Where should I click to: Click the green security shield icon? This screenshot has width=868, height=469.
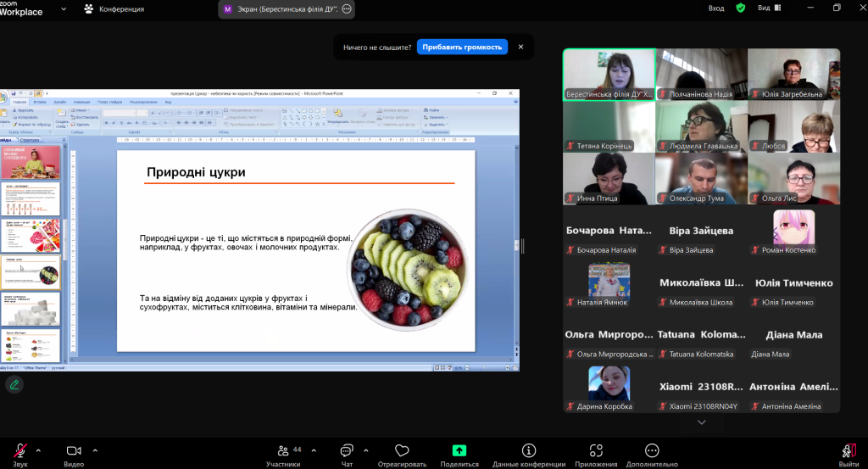pyautogui.click(x=741, y=8)
